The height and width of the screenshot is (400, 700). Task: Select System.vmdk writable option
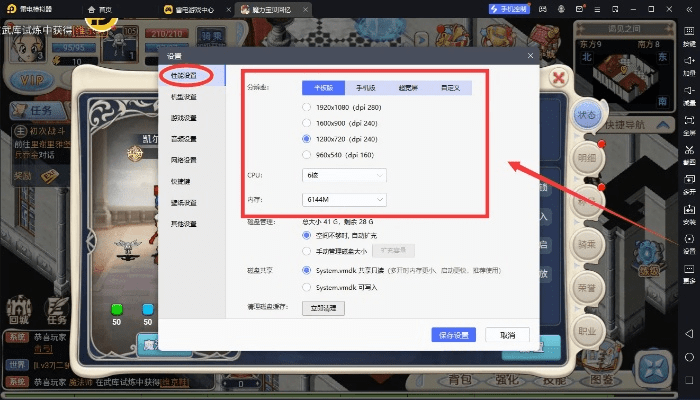[x=306, y=287]
